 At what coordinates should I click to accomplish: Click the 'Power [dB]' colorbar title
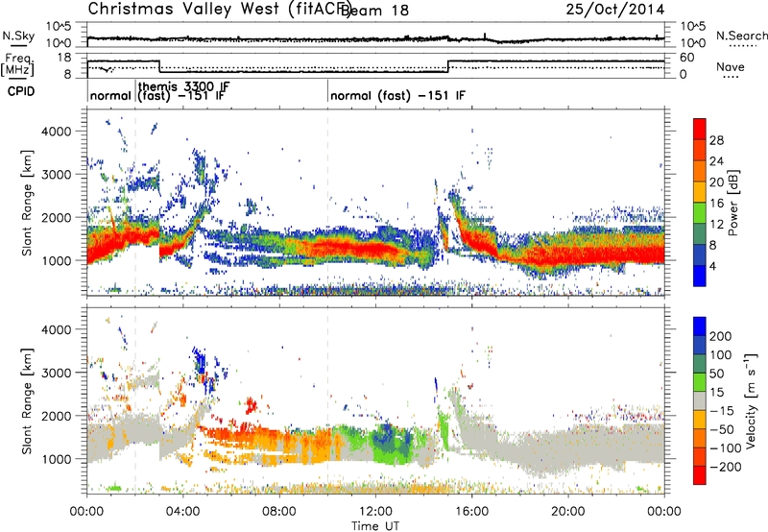tap(733, 203)
